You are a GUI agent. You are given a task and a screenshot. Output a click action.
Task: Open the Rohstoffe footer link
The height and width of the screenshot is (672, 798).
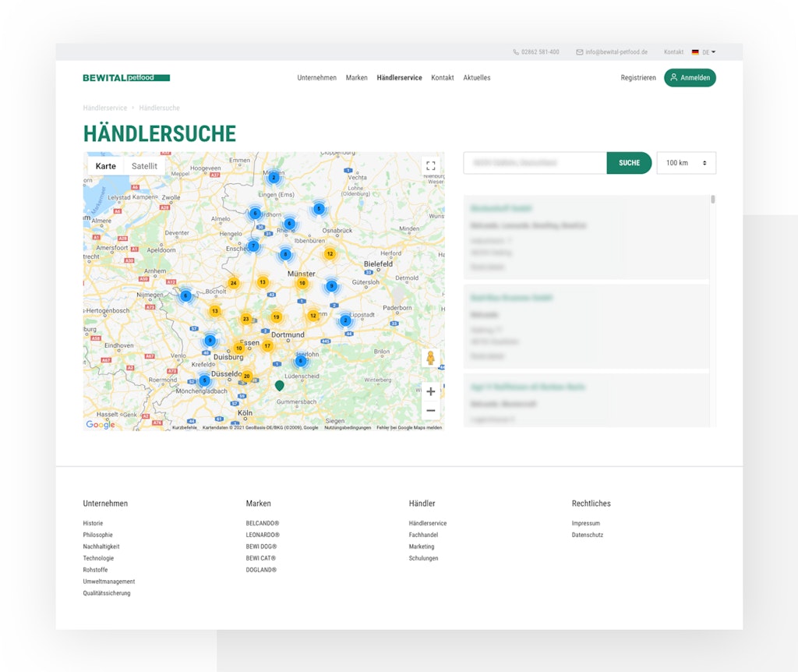point(95,570)
